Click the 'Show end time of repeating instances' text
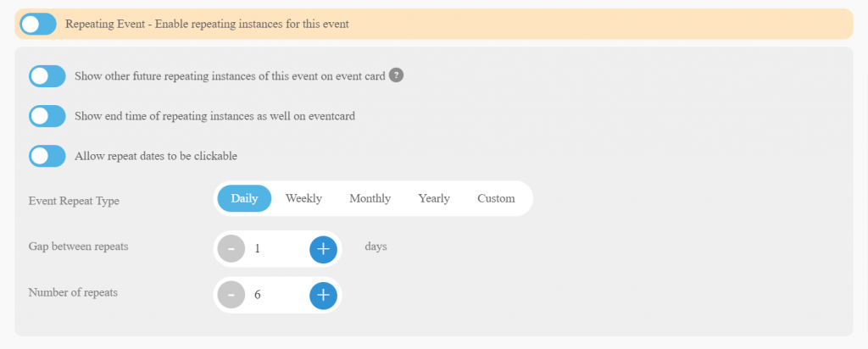 [214, 116]
